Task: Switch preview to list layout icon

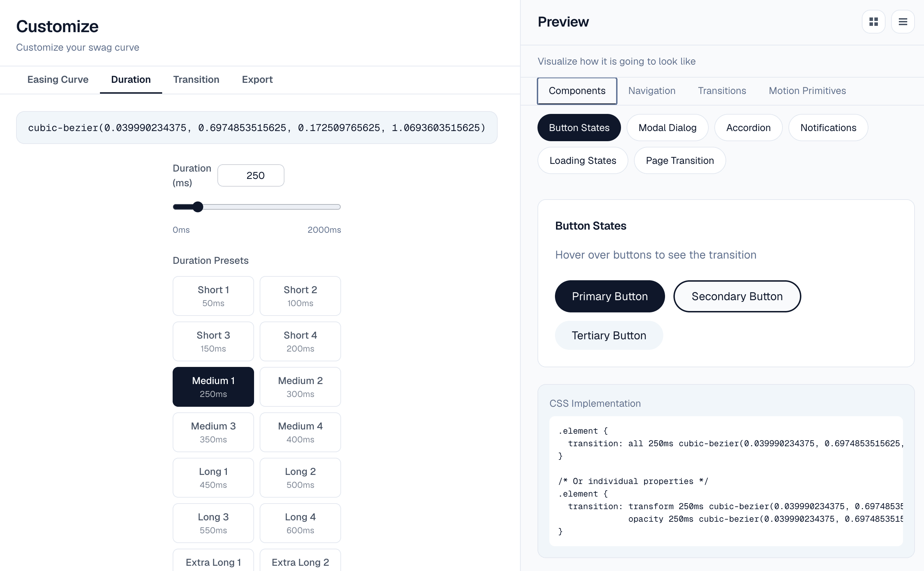Action: click(903, 22)
